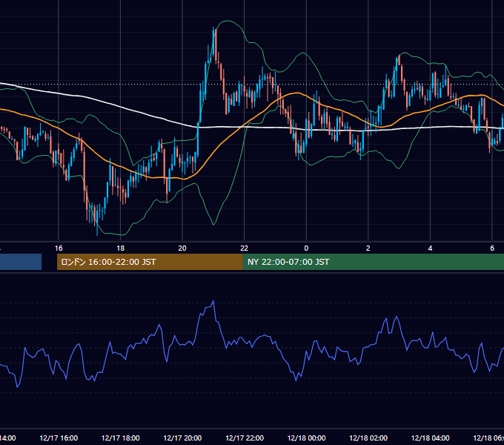Select the blue session bar left of ロンドン

21,262
